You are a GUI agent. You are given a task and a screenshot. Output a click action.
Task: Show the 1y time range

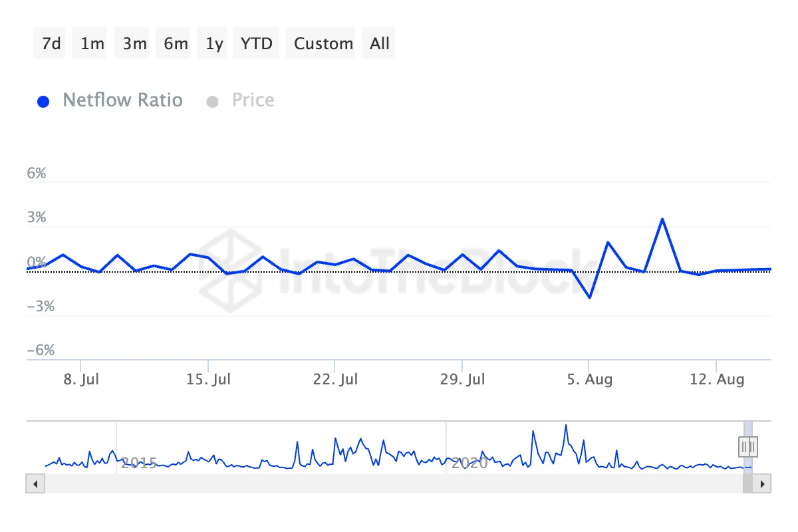pyautogui.click(x=214, y=44)
